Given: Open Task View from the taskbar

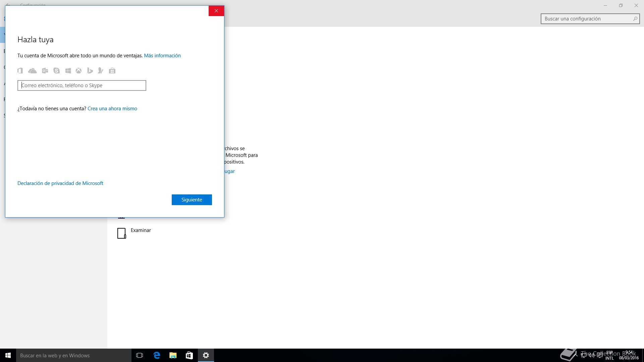Looking at the screenshot, I should point(140,355).
